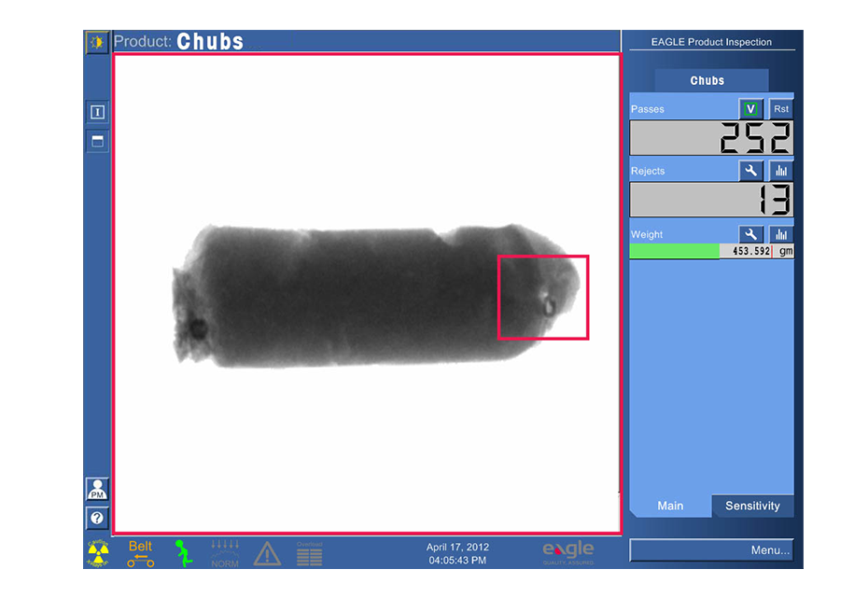Viewport: 868px width, 597px height.
Task: Switch to the Sensitivity tab
Action: [x=752, y=506]
